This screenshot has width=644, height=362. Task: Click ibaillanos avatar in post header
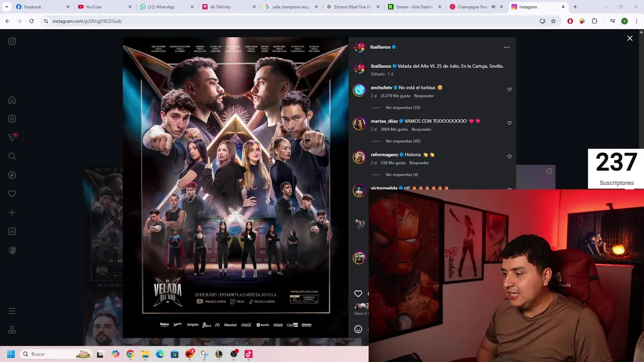(359, 47)
